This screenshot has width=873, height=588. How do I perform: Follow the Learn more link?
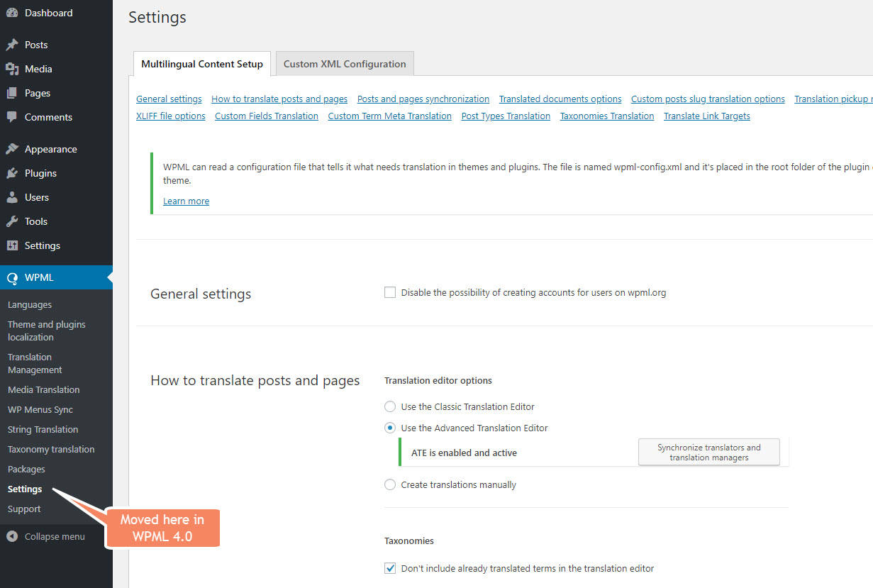[186, 201]
